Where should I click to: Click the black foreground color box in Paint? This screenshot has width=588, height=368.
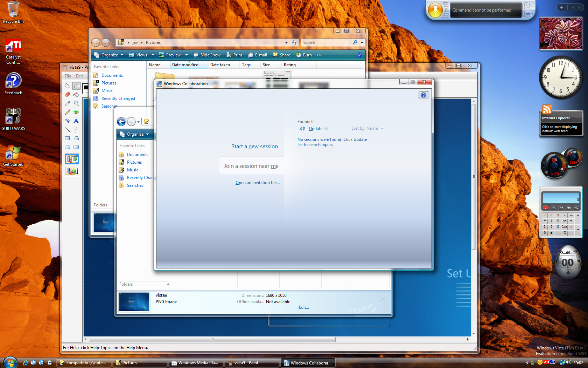86,87
